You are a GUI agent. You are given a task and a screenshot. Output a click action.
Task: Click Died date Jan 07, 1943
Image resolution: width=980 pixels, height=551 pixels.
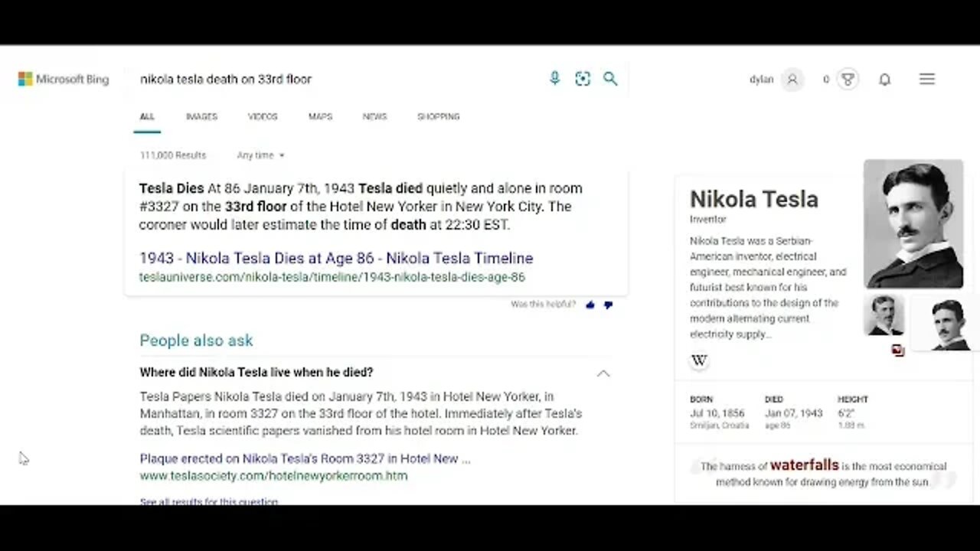[793, 413]
